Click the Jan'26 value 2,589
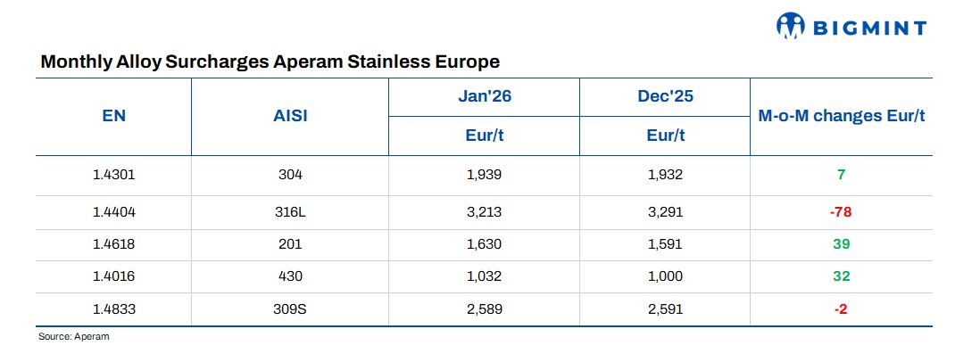Screen dimensions: 980x362 tap(484, 309)
